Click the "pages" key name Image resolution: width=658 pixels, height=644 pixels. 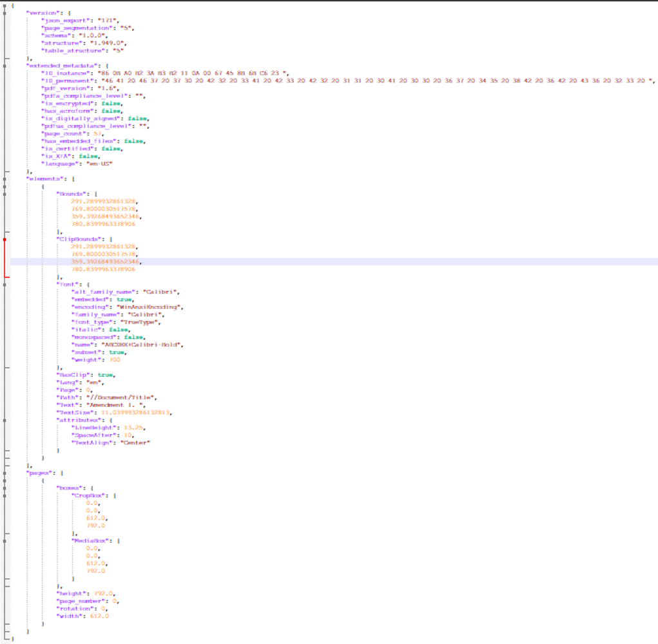(41, 473)
